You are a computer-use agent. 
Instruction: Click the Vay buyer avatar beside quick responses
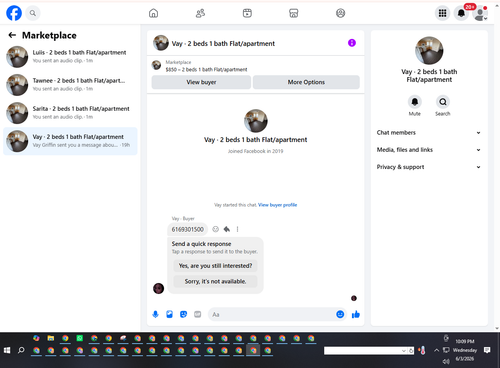point(158,288)
